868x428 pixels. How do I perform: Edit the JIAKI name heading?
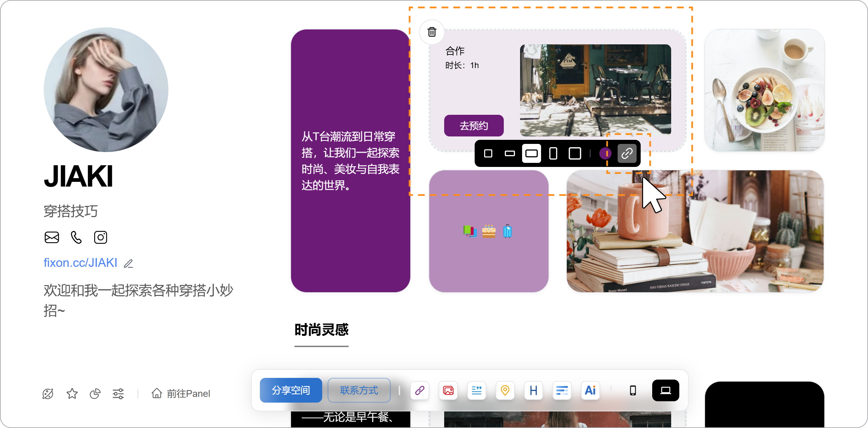(78, 176)
